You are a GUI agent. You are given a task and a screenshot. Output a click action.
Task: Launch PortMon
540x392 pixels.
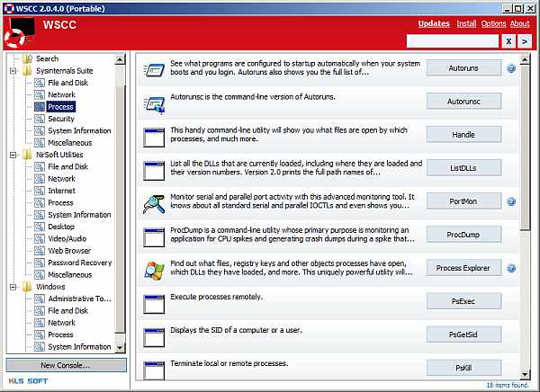point(463,201)
